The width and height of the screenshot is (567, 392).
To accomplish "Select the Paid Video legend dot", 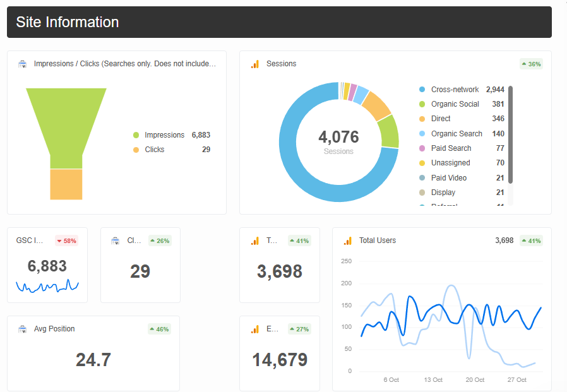I will coord(422,177).
